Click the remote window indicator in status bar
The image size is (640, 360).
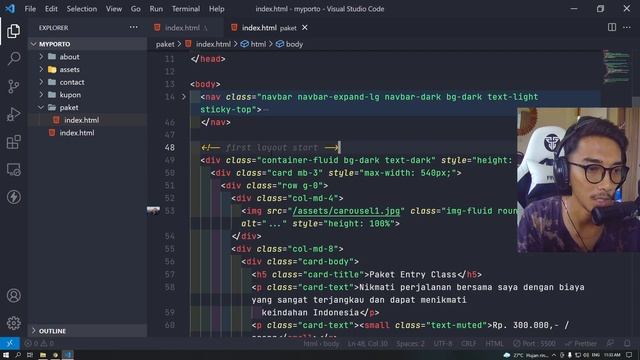(x=10, y=343)
